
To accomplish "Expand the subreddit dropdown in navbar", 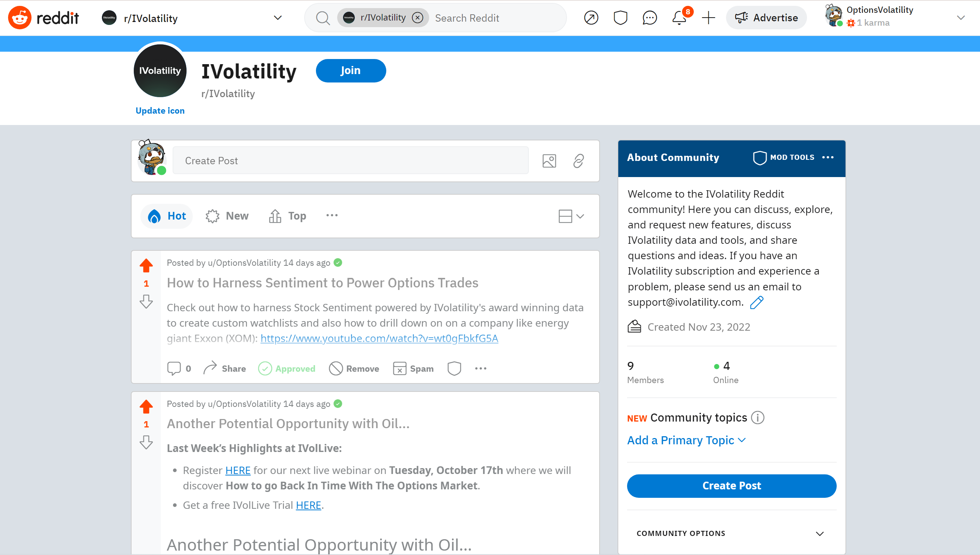I will pos(277,18).
